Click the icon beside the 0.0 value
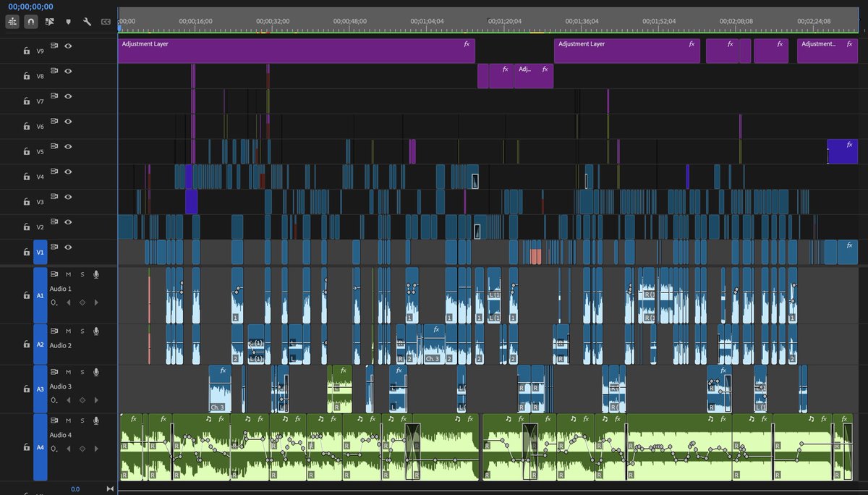This screenshot has width=868, height=495. tap(110, 489)
